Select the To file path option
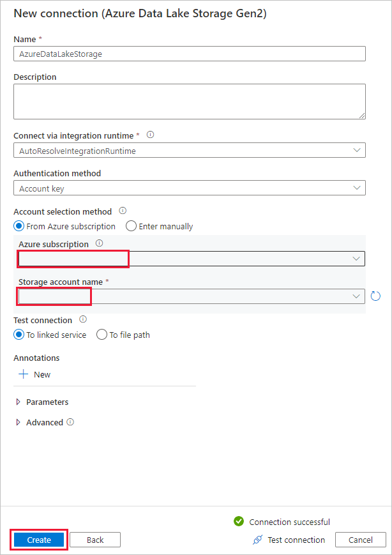This screenshot has width=392, height=555. [x=101, y=335]
